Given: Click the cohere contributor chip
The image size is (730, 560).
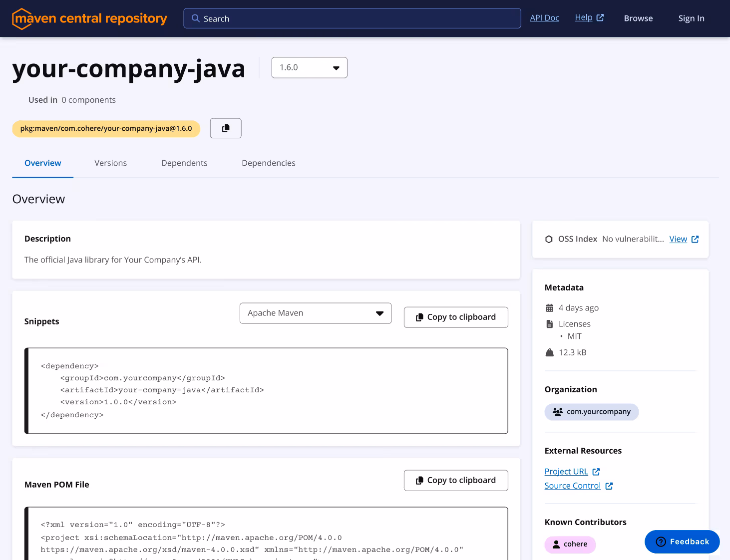Looking at the screenshot, I should coord(570,544).
